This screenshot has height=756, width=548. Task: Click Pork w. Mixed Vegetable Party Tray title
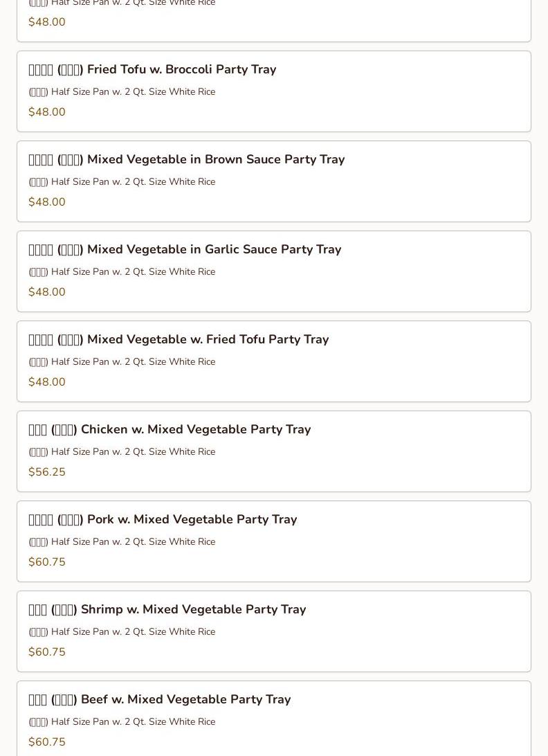click(163, 520)
